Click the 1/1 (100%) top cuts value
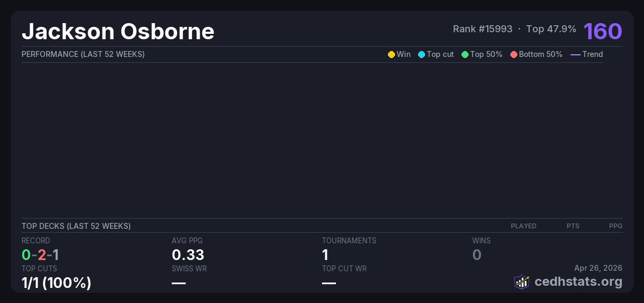 point(56,283)
